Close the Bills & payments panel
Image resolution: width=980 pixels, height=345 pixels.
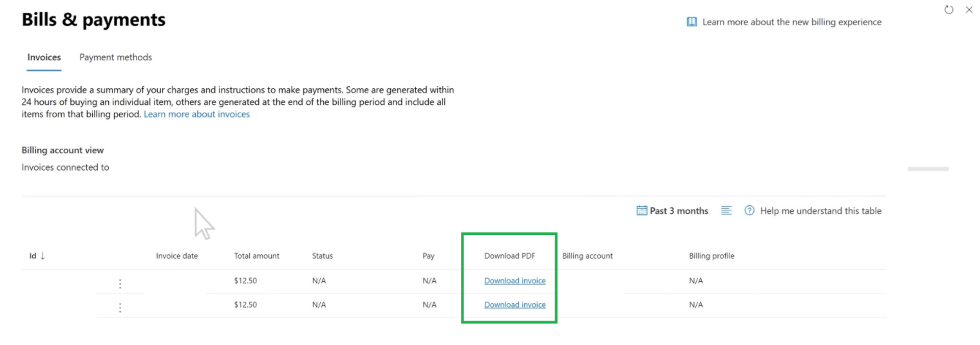click(969, 10)
